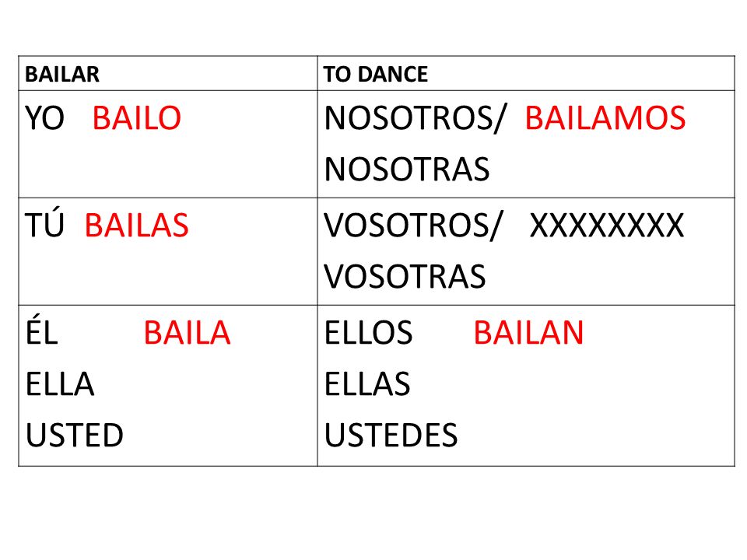Click the pronoun YO

44,118
